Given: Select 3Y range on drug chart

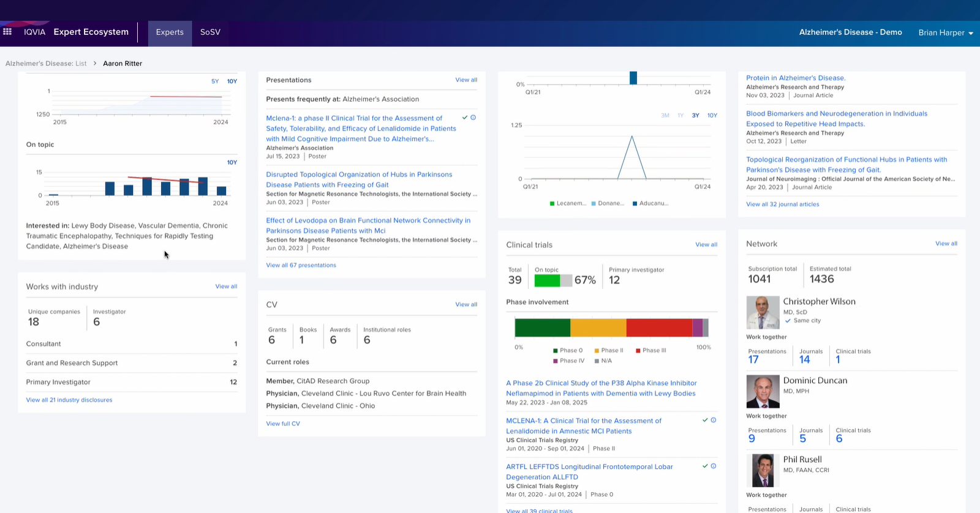Looking at the screenshot, I should tap(696, 115).
